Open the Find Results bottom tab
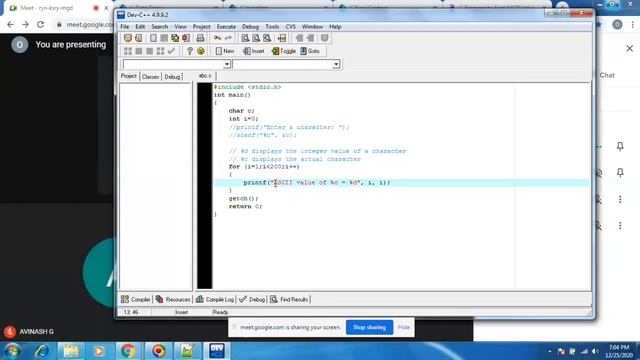 point(289,300)
